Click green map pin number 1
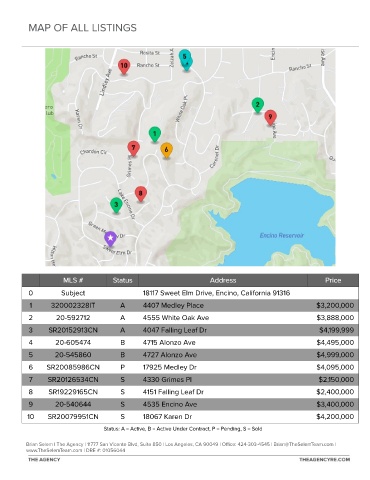 tap(155, 135)
